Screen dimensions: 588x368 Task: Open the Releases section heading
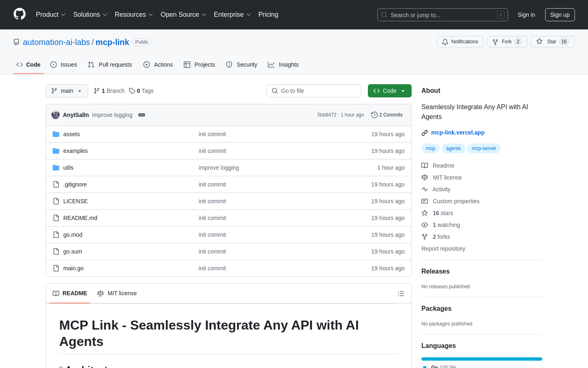pyautogui.click(x=435, y=271)
